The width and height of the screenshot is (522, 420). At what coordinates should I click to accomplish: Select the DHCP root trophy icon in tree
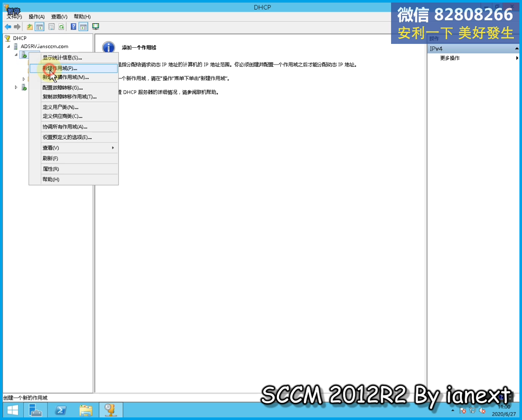coord(8,38)
